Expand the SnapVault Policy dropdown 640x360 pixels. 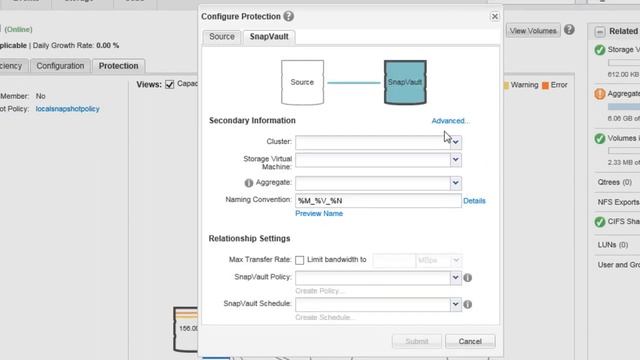point(456,278)
